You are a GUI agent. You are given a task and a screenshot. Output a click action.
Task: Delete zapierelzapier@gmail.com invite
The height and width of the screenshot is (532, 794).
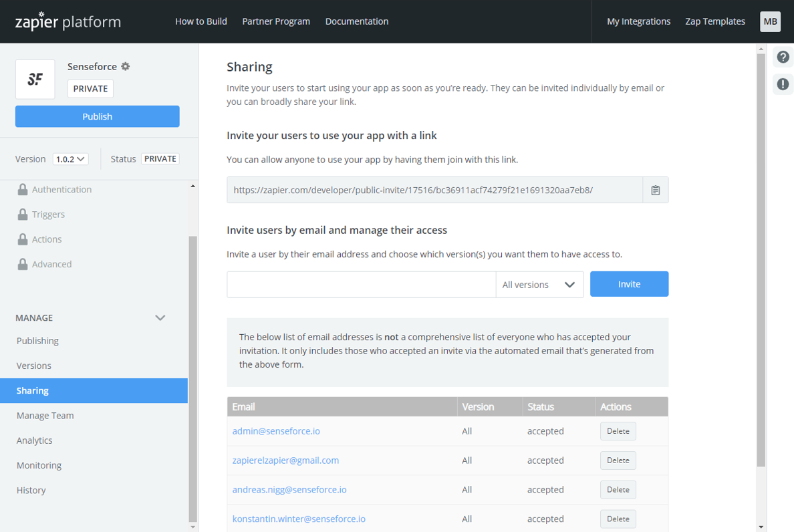pos(618,460)
